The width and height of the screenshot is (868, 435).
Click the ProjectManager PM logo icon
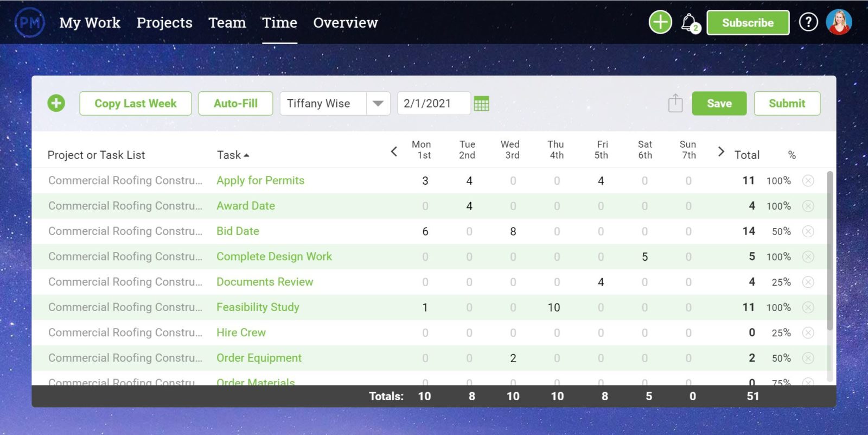pyautogui.click(x=29, y=22)
